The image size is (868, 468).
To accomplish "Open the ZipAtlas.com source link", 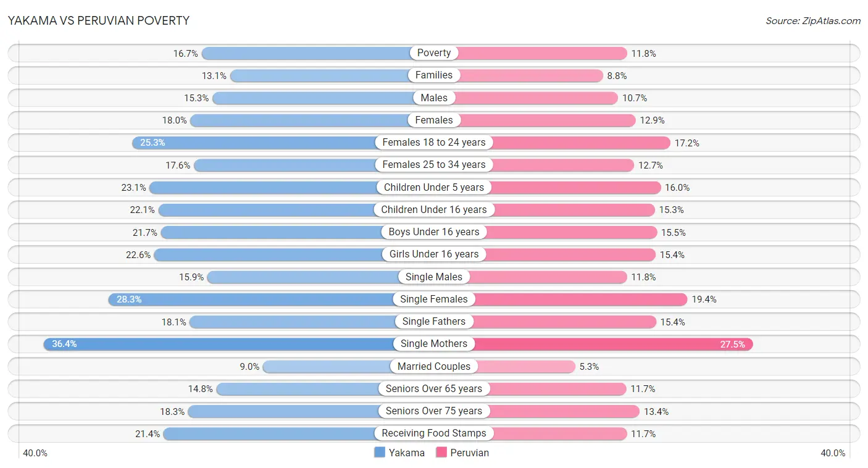I will click(x=812, y=20).
